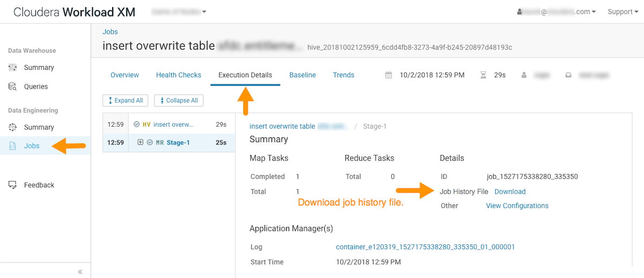
Task: Click the status check icon beside MR Stage-1
Action: 150,143
